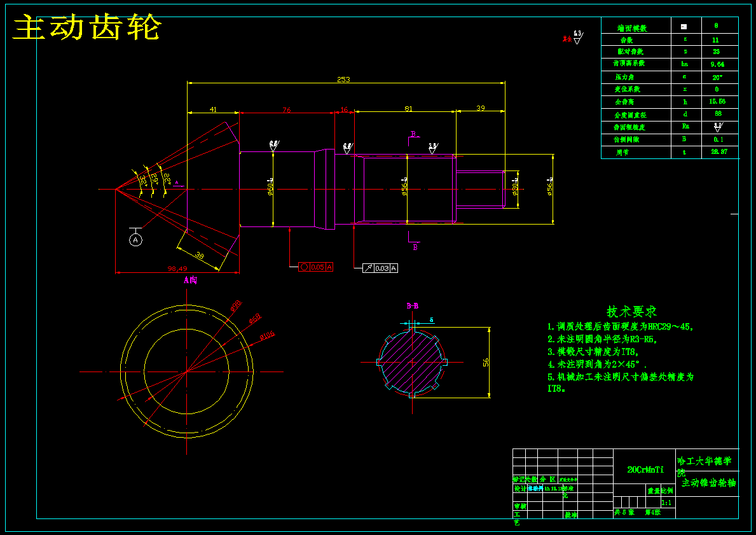Select the backlash value 0.1
The width and height of the screenshot is (756, 535).
pyautogui.click(x=718, y=139)
